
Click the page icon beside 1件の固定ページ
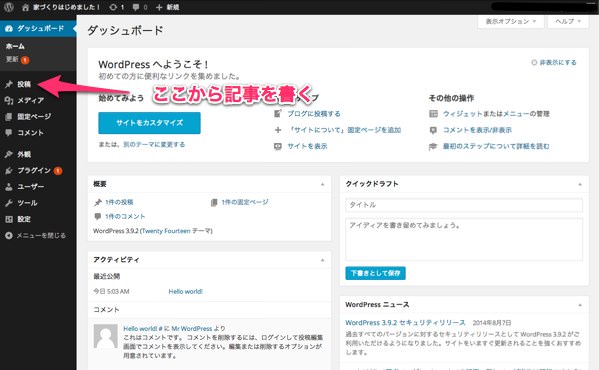[x=214, y=202]
